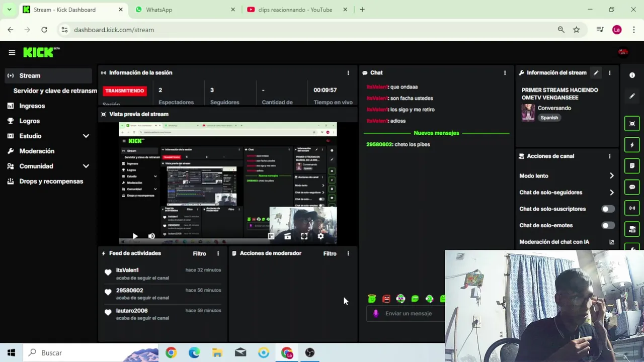The height and width of the screenshot is (362, 644).
Task: Select the purple microphone icon in chat input
Action: (375, 313)
